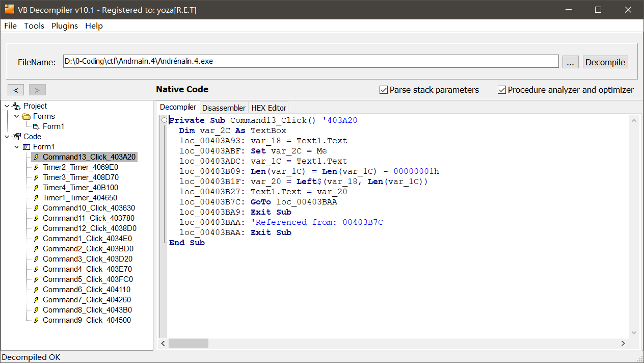Click the Code node icon

pos(17,137)
